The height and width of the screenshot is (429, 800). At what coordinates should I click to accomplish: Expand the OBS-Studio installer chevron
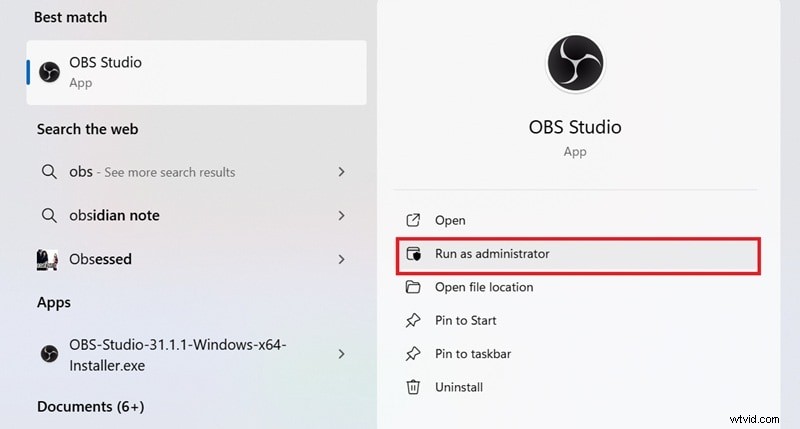coord(341,354)
